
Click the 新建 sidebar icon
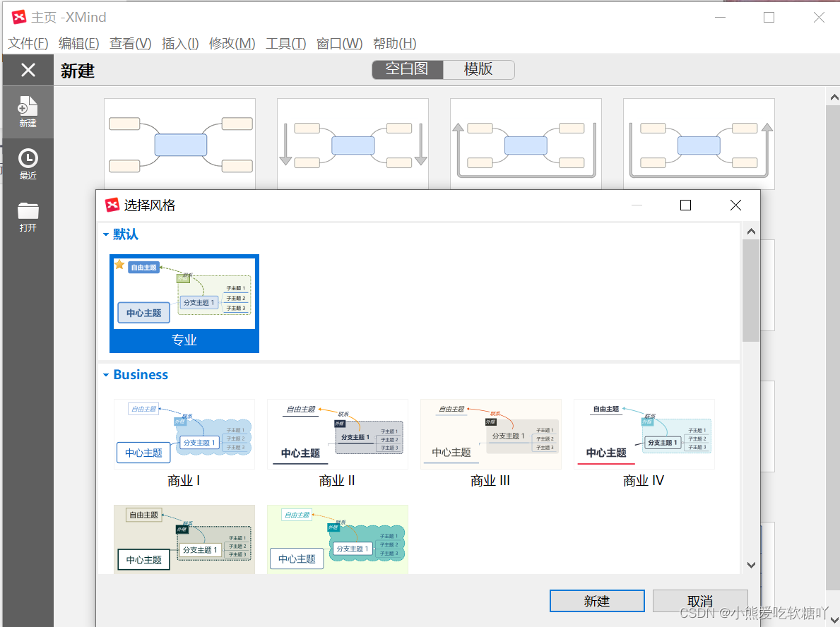click(x=28, y=112)
